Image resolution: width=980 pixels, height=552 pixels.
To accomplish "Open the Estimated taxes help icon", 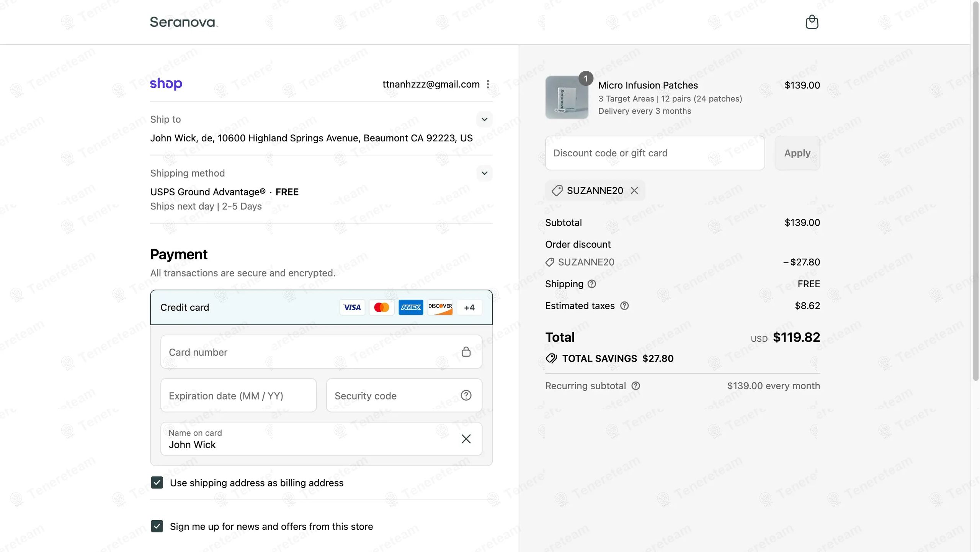I will [x=624, y=306].
